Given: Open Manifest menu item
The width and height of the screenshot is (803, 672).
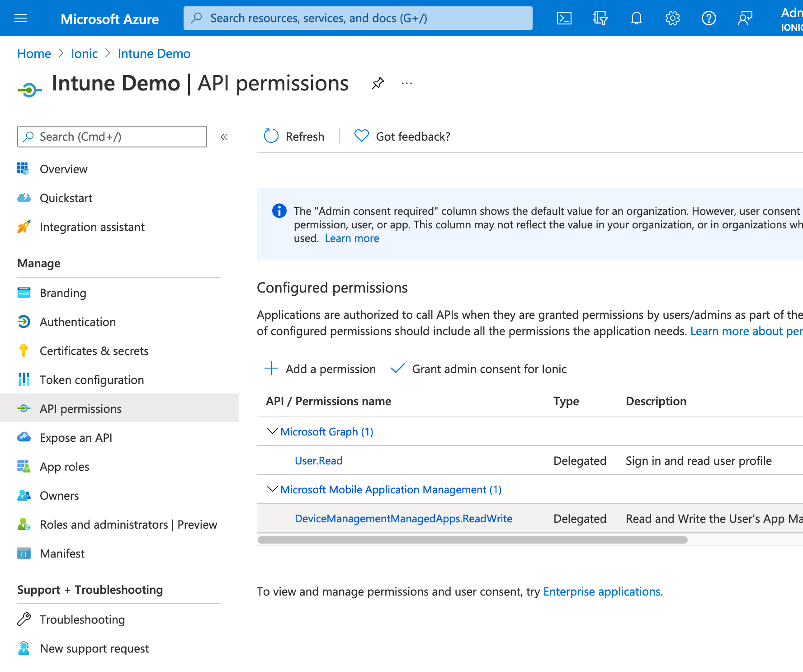Looking at the screenshot, I should click(62, 554).
